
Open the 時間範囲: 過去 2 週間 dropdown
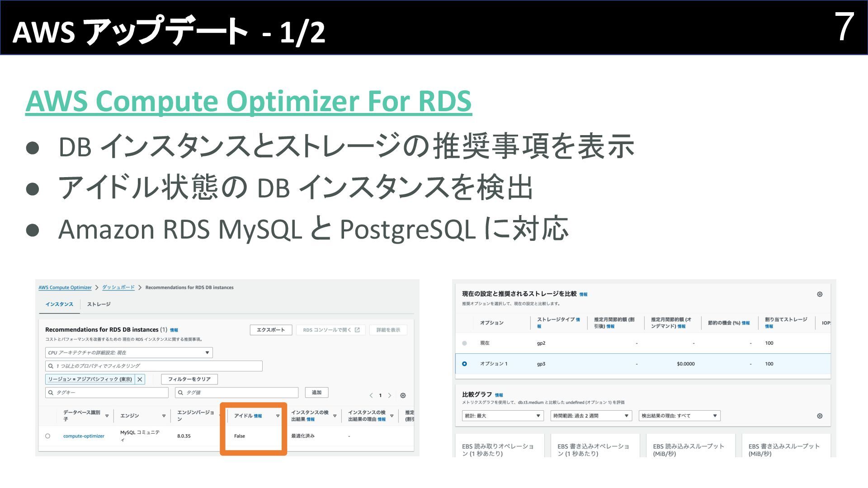(x=591, y=416)
